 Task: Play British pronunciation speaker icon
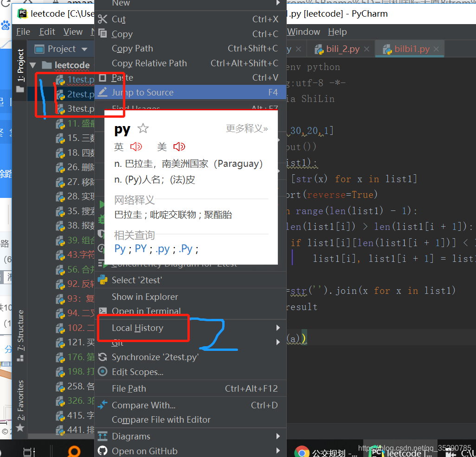point(136,147)
